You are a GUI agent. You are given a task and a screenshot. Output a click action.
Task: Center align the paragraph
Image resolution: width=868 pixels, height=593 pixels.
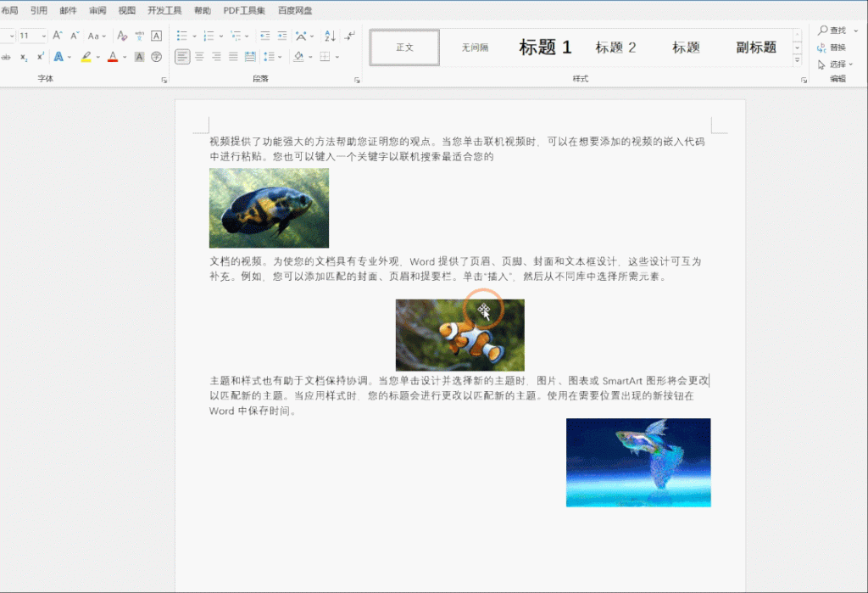pyautogui.click(x=199, y=57)
